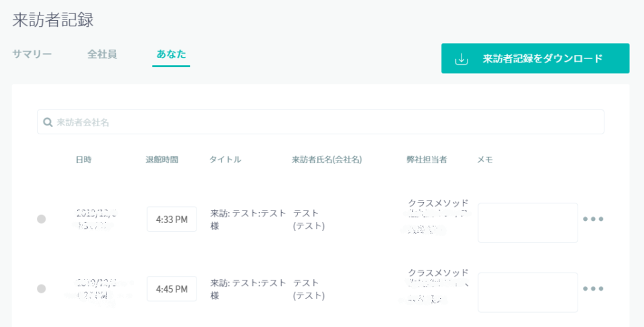The height and width of the screenshot is (327, 644).
Task: Click the 退館時間 column header
Action: tap(162, 160)
